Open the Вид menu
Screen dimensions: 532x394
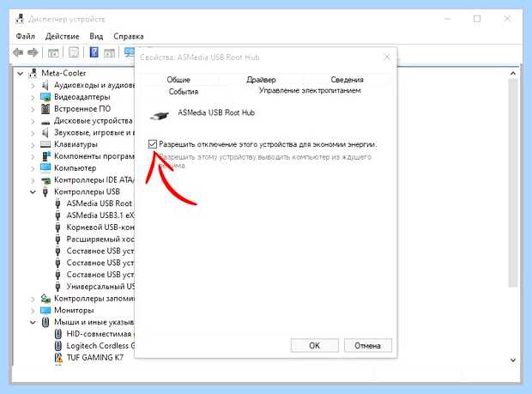96,36
